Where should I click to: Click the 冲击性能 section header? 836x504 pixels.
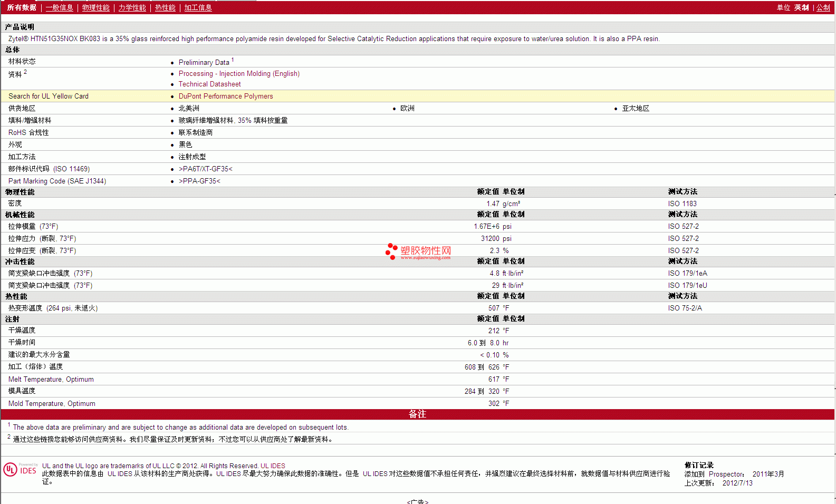tap(20, 262)
